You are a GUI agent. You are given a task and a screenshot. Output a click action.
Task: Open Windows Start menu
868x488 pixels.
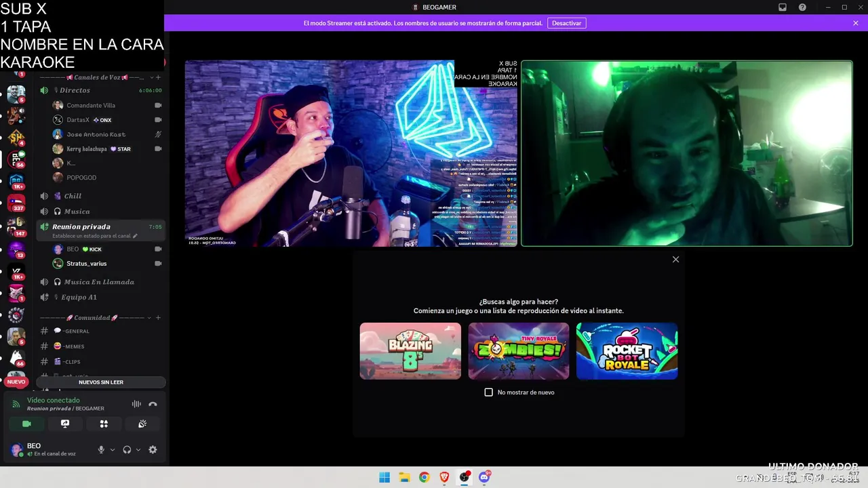(x=384, y=477)
